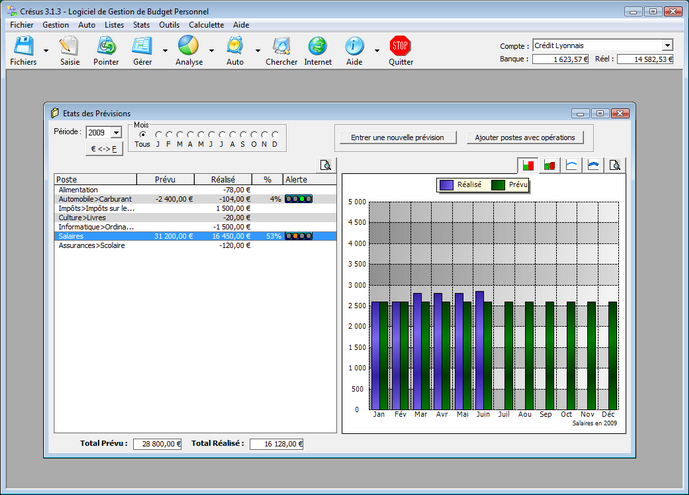Select the flat bar chart view icon
This screenshot has height=495, width=689.
(x=528, y=166)
